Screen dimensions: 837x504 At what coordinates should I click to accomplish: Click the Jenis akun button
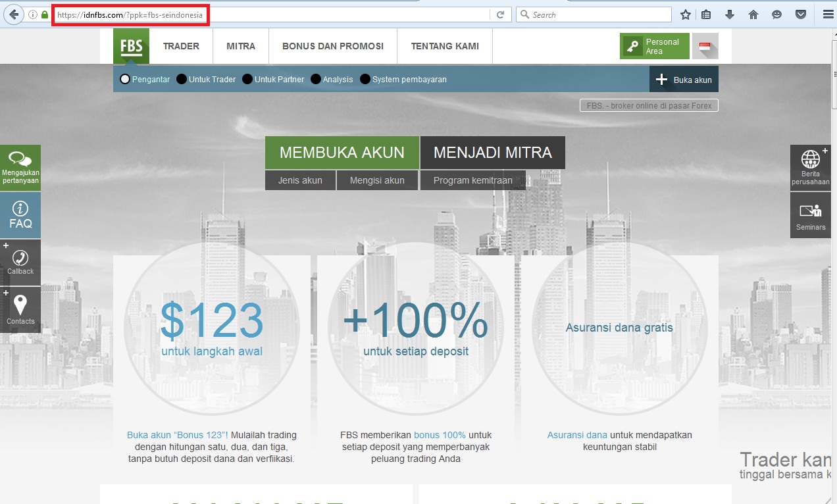tap(301, 180)
